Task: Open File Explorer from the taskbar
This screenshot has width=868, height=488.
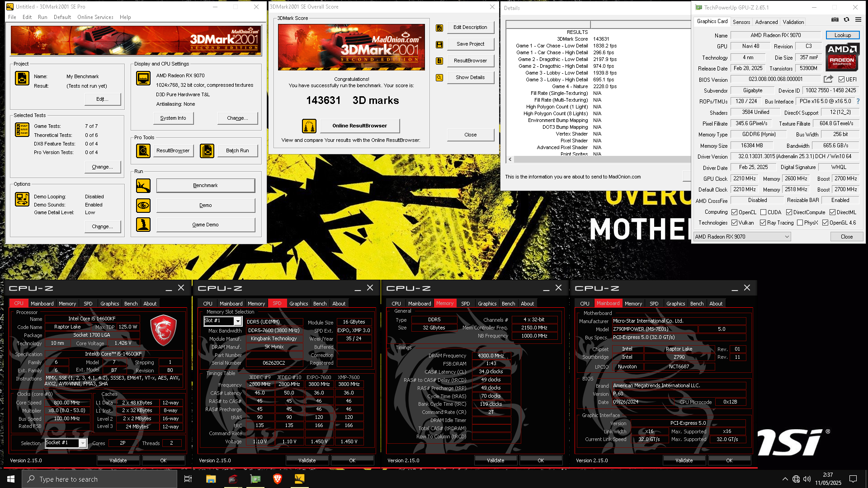Action: point(211,479)
